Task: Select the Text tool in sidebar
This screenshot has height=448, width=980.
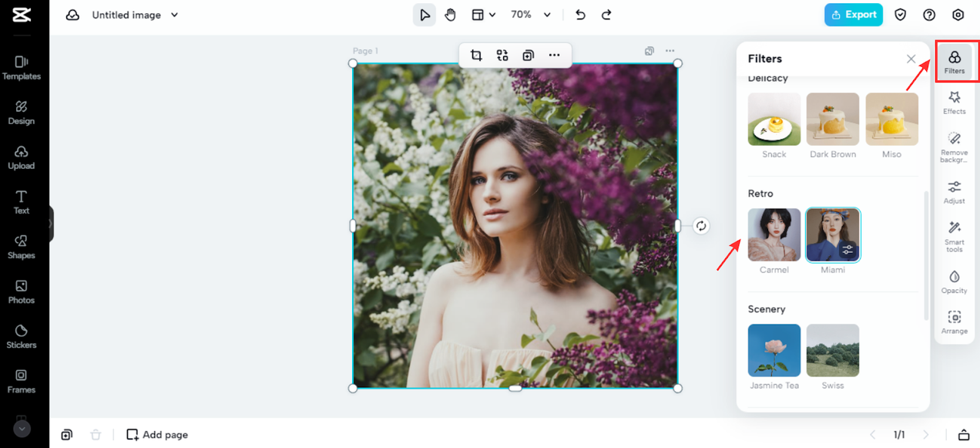Action: 22,202
